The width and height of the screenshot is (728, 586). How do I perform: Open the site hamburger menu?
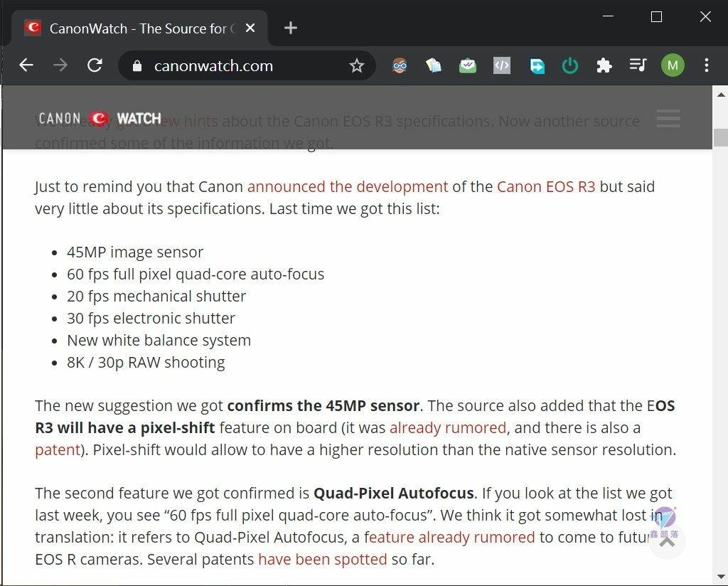click(x=668, y=119)
